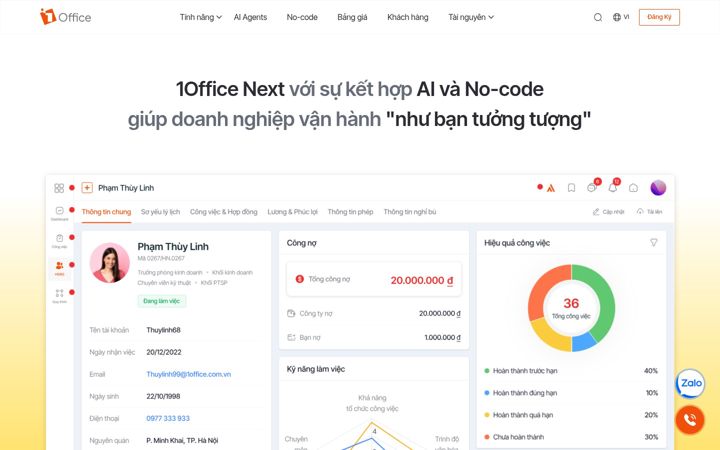
Task: Click the Tổng công nợ red coin icon
Action: [x=299, y=279]
